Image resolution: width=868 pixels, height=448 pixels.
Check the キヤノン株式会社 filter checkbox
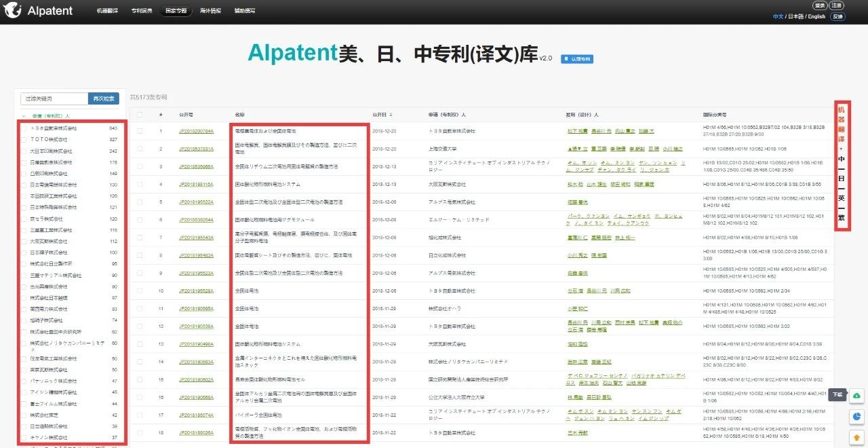24,437
